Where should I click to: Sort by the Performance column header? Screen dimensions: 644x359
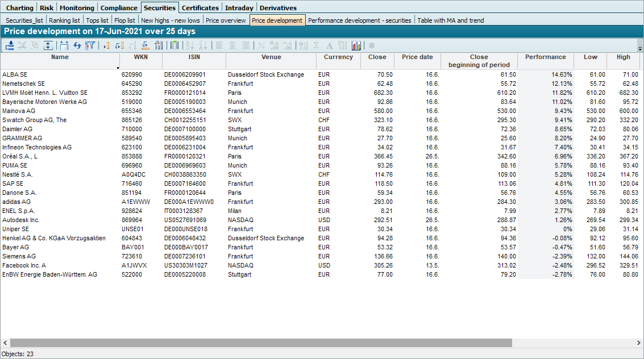click(x=545, y=57)
